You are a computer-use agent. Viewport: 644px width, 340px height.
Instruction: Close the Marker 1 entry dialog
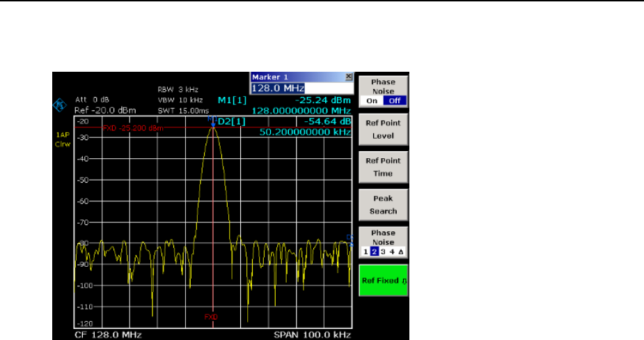(x=349, y=77)
